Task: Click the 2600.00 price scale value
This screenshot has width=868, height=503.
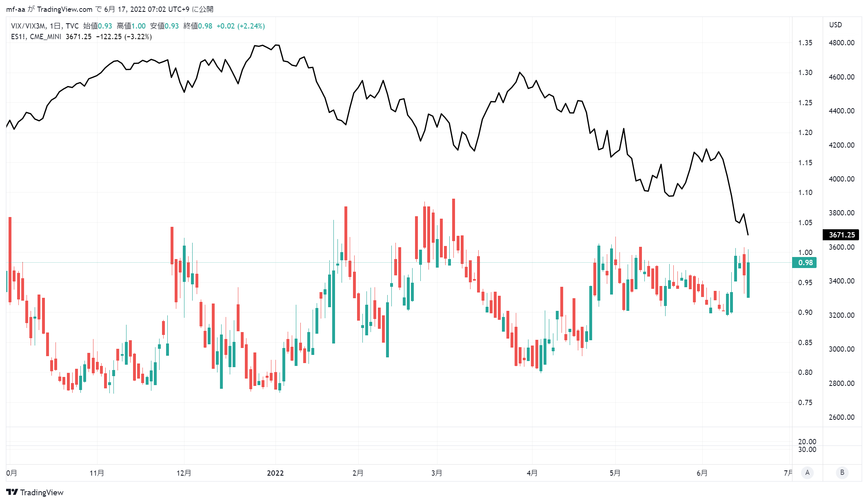Action: pos(841,417)
